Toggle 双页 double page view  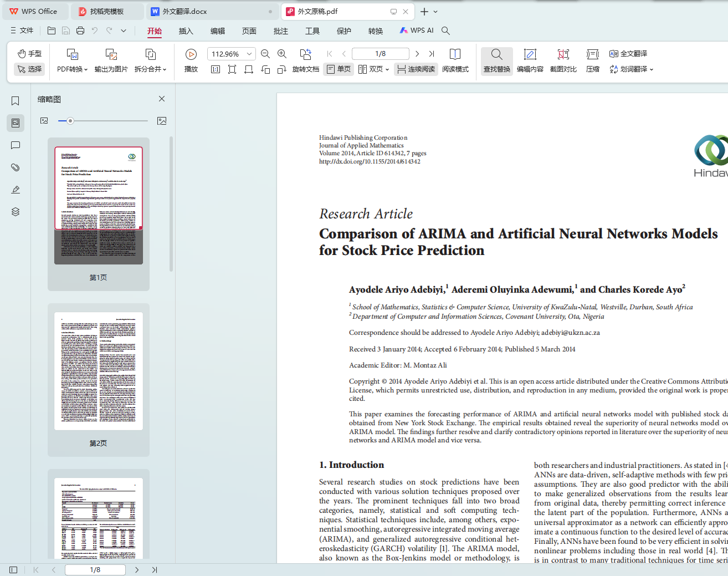coord(371,69)
